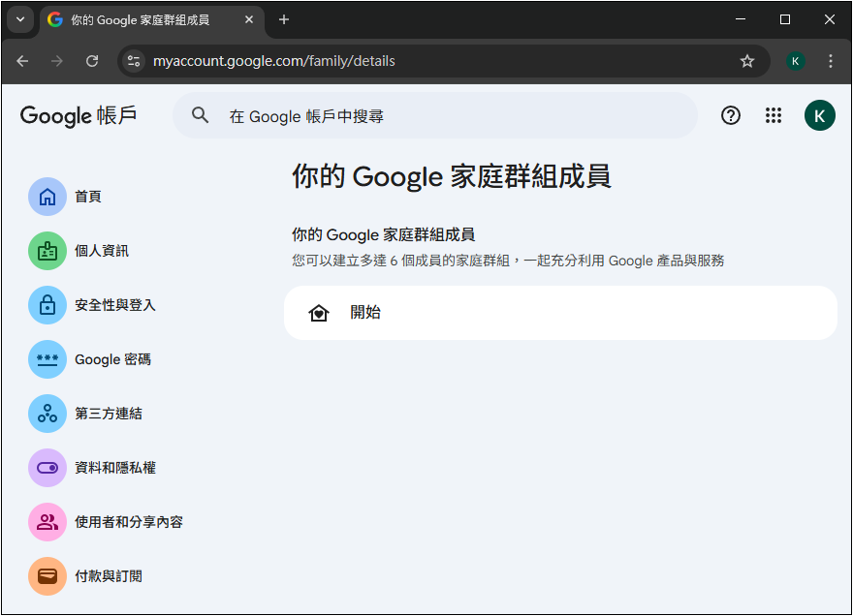Click the Help question mark icon

(x=731, y=116)
